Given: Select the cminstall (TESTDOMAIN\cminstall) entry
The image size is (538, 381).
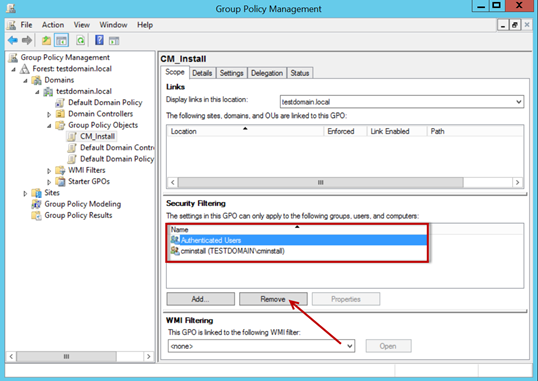Looking at the screenshot, I should point(232,251).
